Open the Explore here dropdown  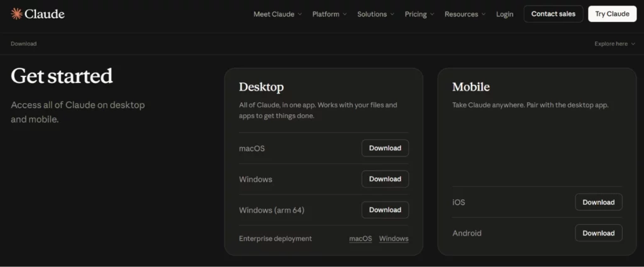point(615,43)
